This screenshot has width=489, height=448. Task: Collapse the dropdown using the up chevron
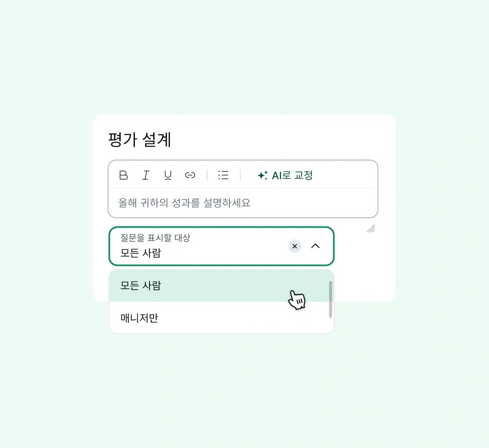tap(315, 246)
